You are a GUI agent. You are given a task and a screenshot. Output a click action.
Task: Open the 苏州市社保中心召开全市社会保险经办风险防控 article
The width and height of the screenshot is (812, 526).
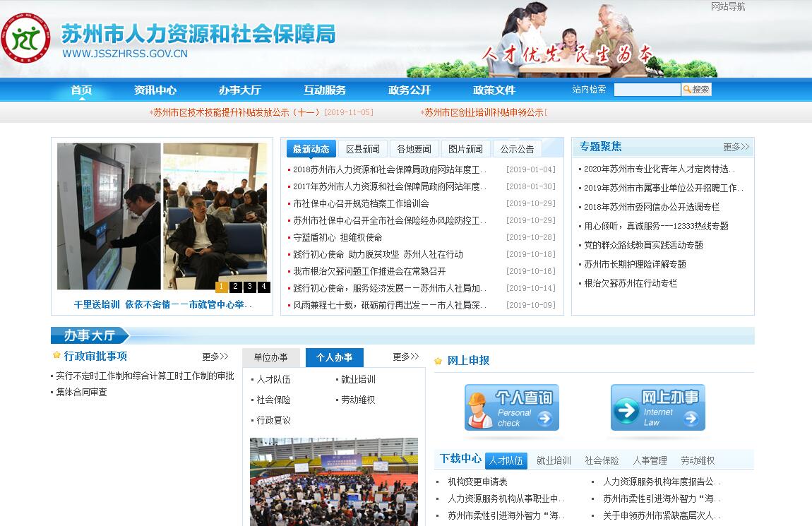(390, 220)
